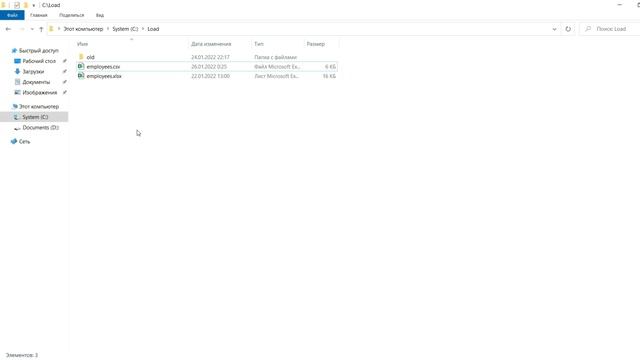Click Load breadcrumb in address bar

(153, 29)
